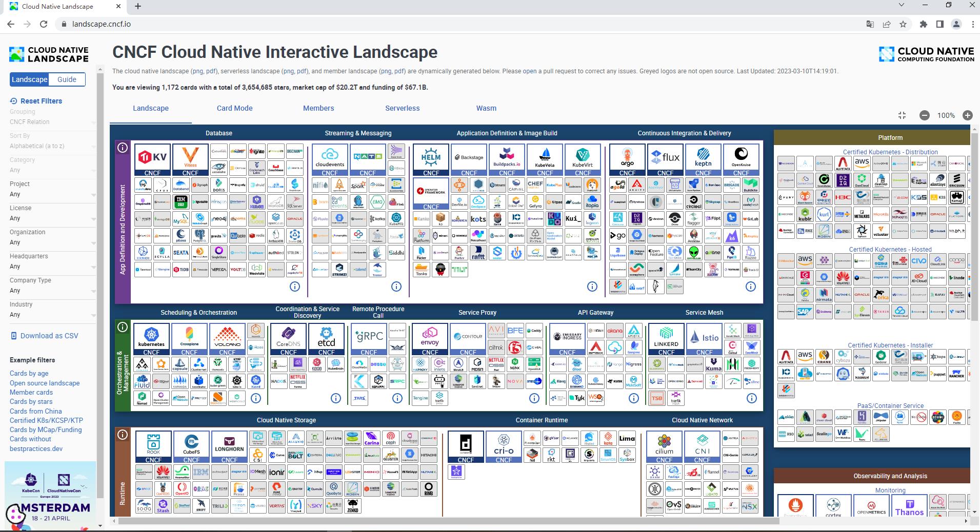This screenshot has width=980, height=532.
Task: Click Open source landscape link
Action: tap(45, 383)
